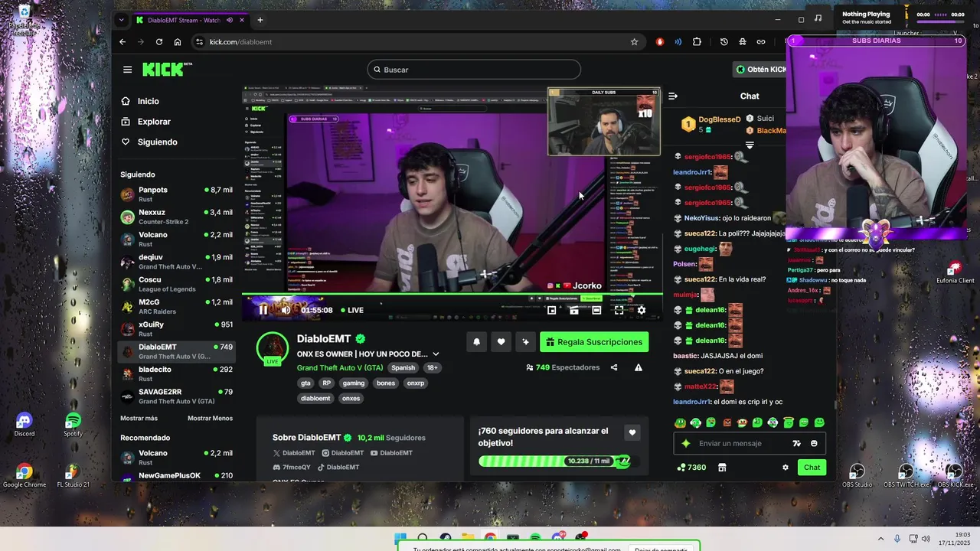Click green Chat send button

(x=812, y=468)
